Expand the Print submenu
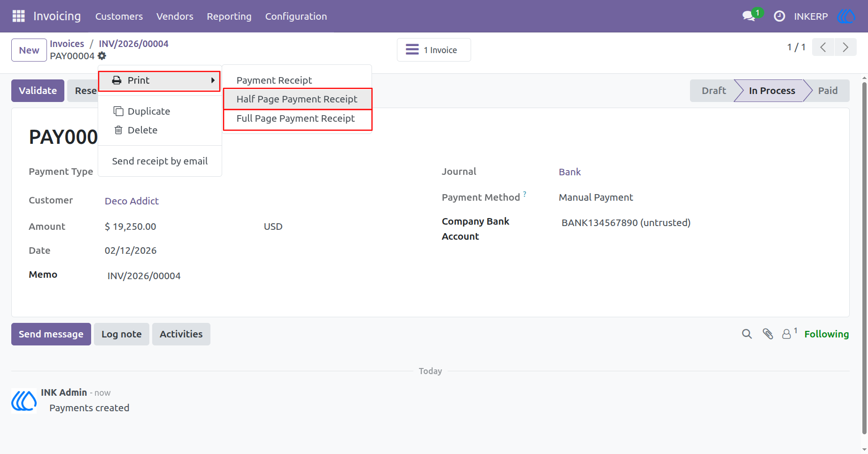The width and height of the screenshot is (868, 454). click(x=159, y=81)
